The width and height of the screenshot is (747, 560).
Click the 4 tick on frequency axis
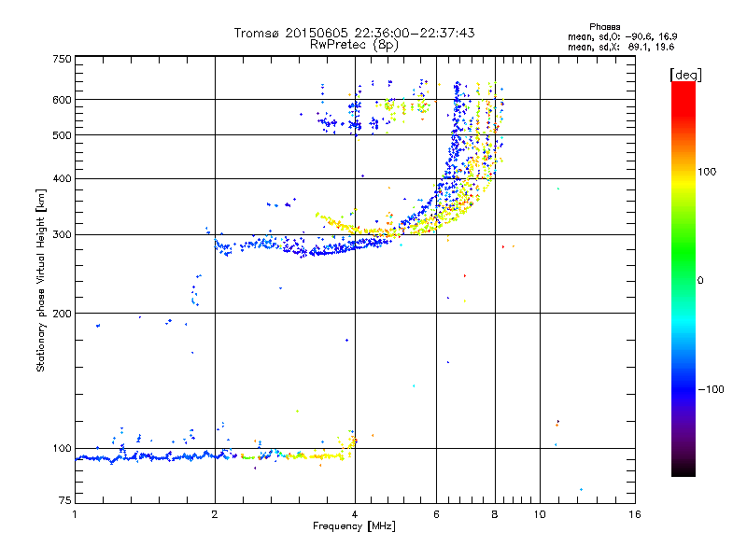(355, 514)
